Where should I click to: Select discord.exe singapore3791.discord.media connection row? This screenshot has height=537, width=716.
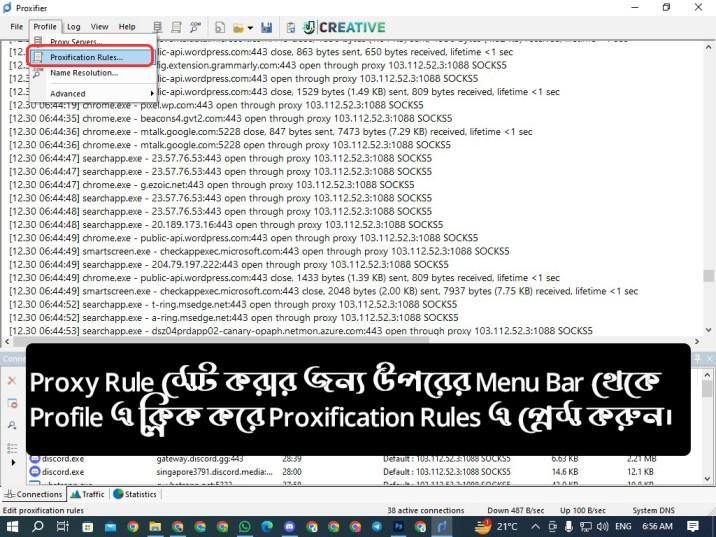365,472
